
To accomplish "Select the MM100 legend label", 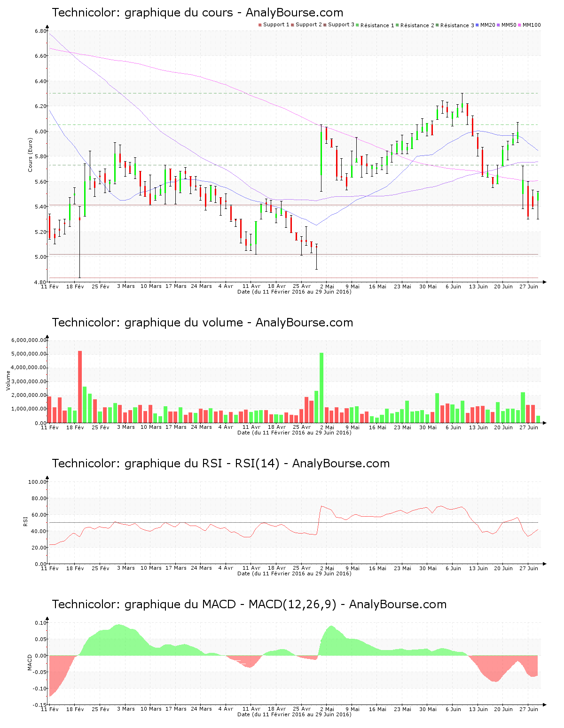I will click(532, 25).
